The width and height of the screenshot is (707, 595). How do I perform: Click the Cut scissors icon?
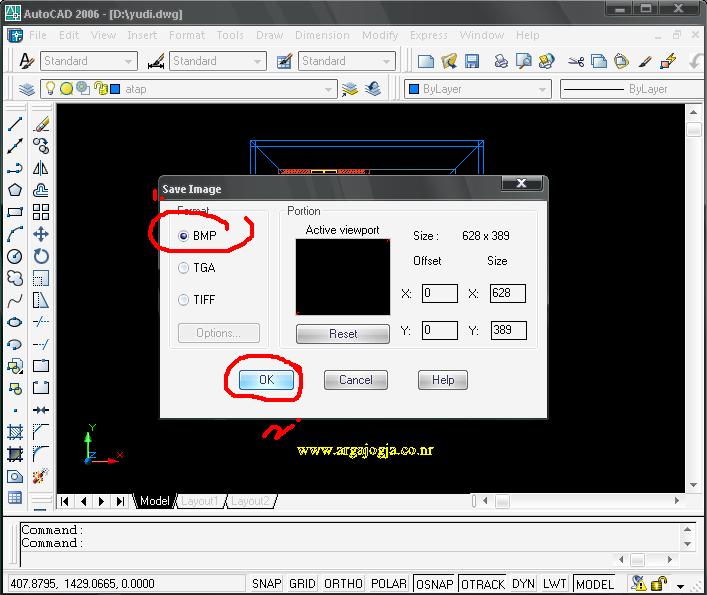(576, 61)
